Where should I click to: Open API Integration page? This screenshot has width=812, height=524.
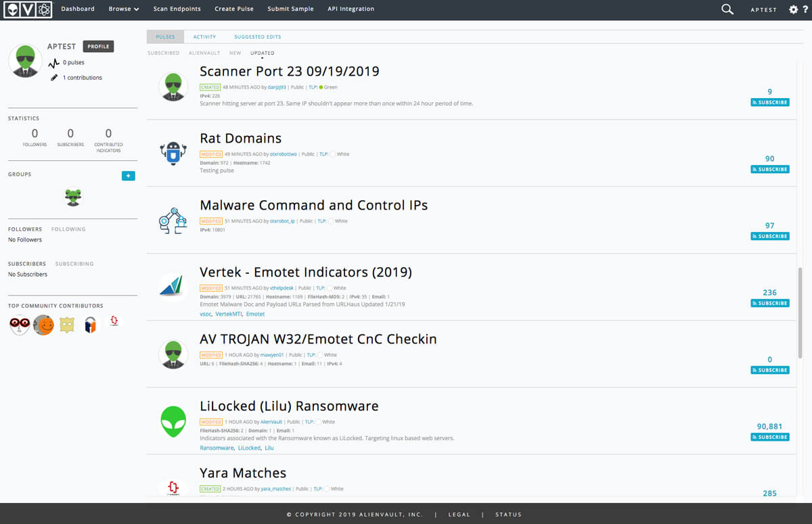pos(351,9)
